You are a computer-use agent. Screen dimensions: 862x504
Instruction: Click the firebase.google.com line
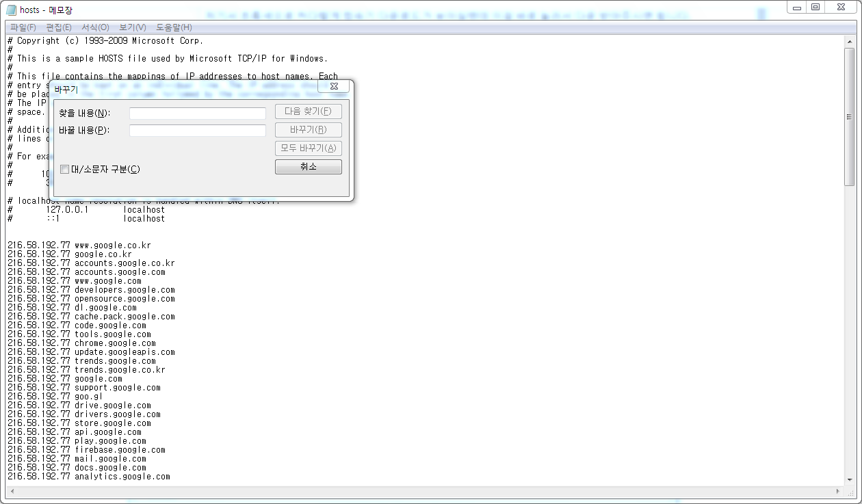tap(86, 449)
